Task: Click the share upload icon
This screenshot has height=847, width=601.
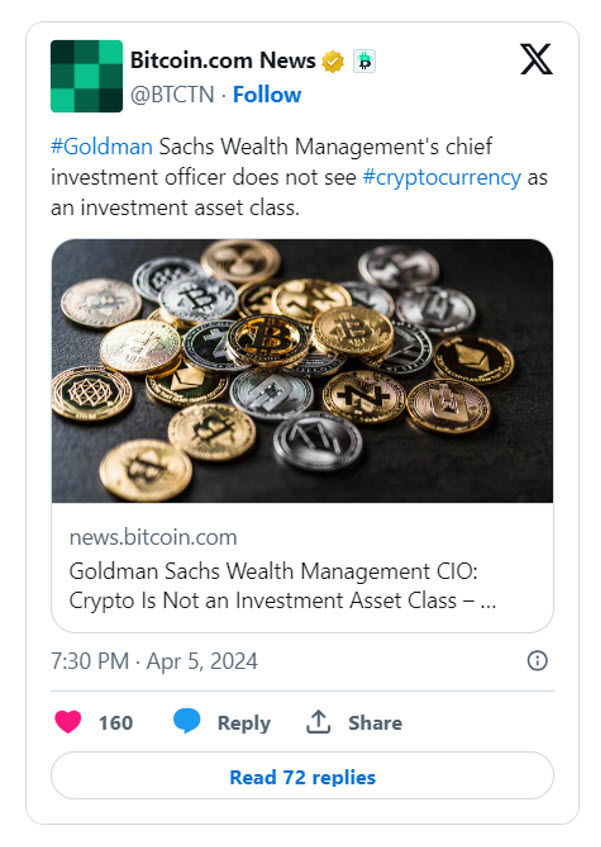Action: coord(318,722)
